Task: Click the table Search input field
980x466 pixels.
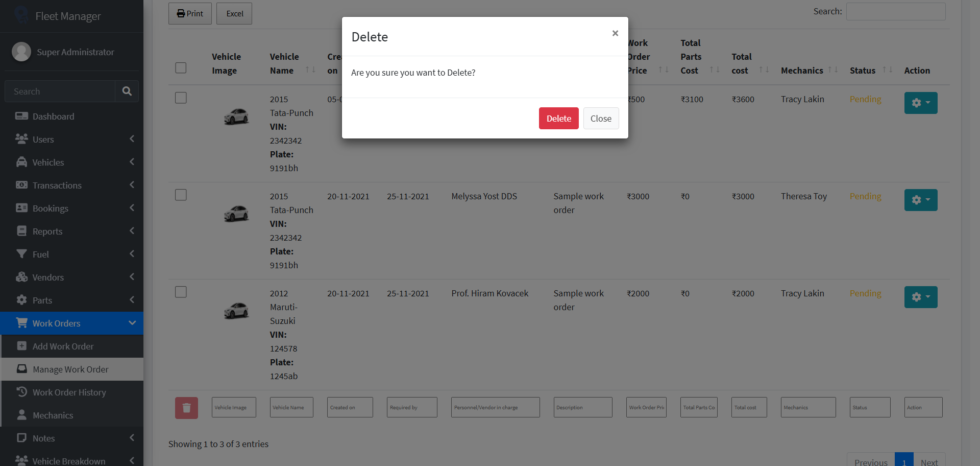Action: pos(895,12)
